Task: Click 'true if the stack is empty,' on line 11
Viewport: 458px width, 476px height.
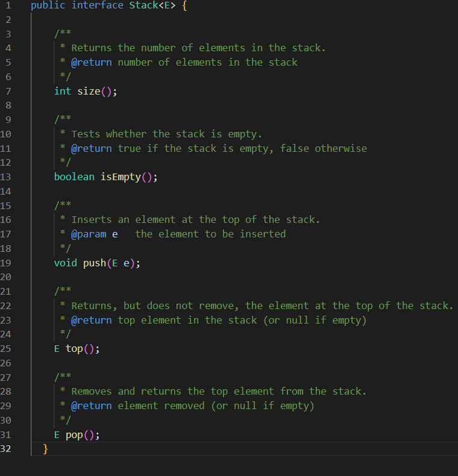Action: 195,148
